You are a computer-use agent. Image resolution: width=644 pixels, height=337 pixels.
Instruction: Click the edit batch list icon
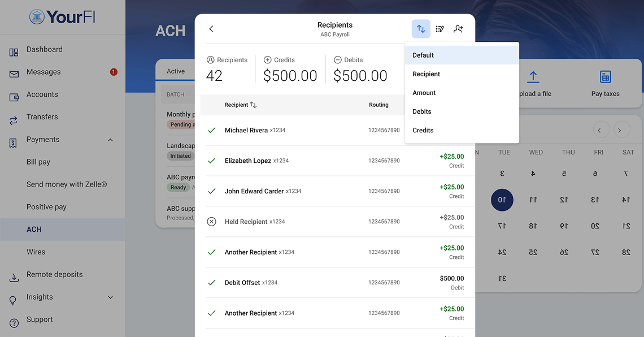440,28
